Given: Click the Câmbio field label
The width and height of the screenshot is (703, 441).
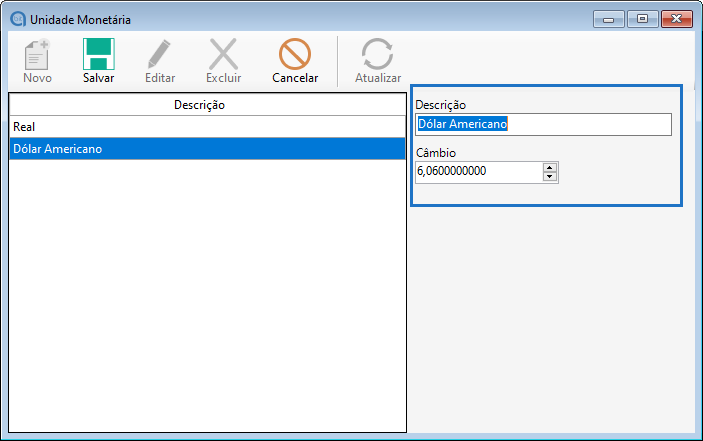Looking at the screenshot, I should tap(435, 153).
